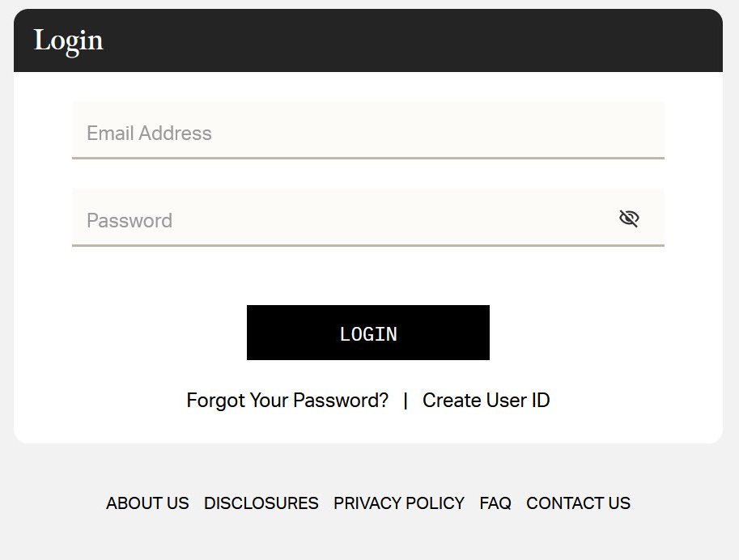
Task: Click the Email Address placeholder text
Action: pos(149,134)
